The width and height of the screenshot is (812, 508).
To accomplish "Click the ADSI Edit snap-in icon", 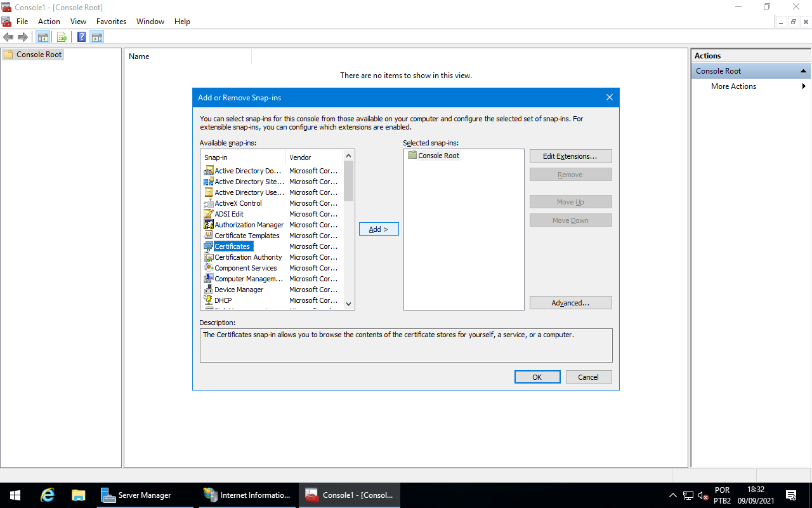I will pyautogui.click(x=209, y=214).
